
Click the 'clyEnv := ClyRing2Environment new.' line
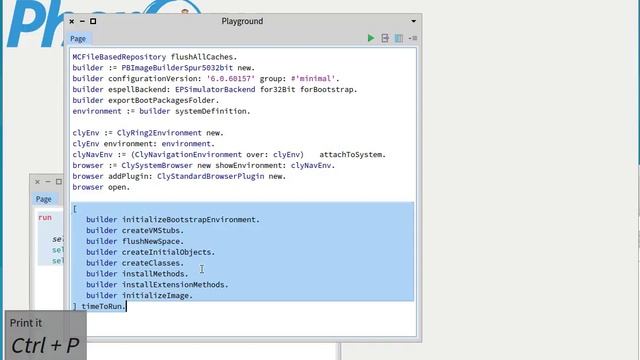148,133
